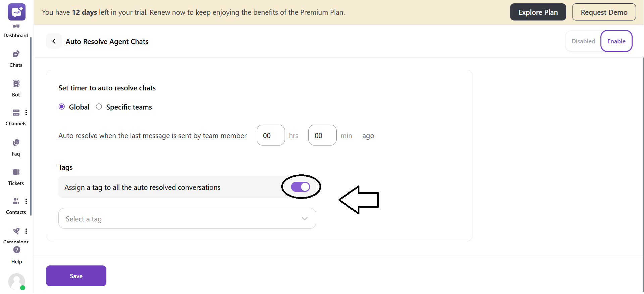The height and width of the screenshot is (294, 644).
Task: Click the hours input field
Action: [270, 135]
